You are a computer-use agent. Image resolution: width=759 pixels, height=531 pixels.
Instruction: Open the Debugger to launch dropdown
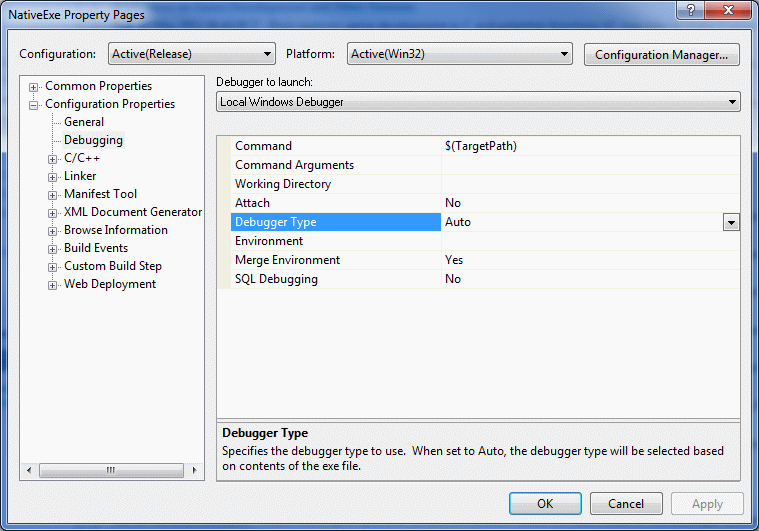coord(478,101)
